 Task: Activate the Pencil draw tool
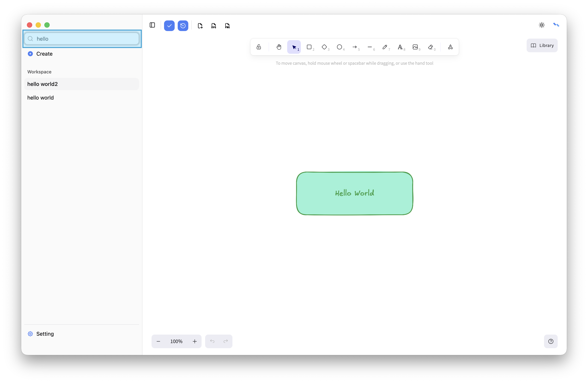[x=385, y=47]
